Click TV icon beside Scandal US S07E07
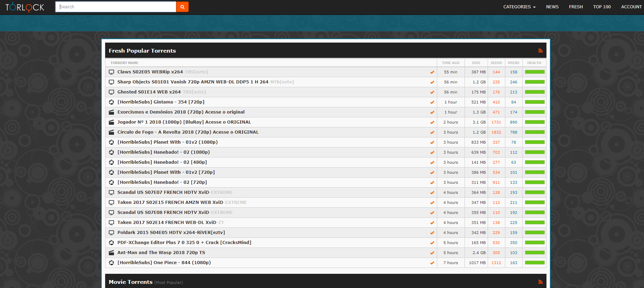 pos(111,192)
